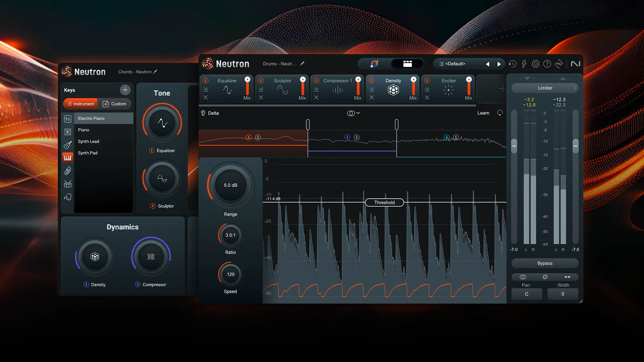Choose Electric Piano from the list
644x362 pixels.
[x=103, y=118]
